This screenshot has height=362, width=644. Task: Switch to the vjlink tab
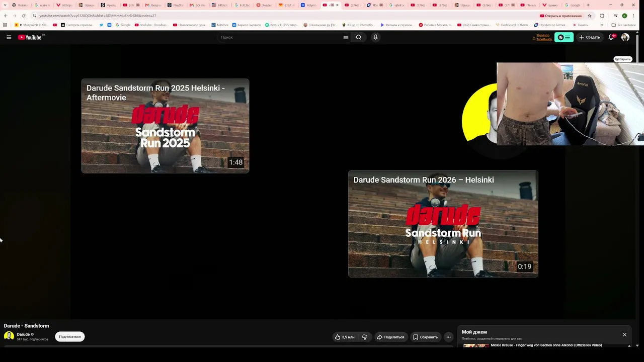(x=398, y=5)
